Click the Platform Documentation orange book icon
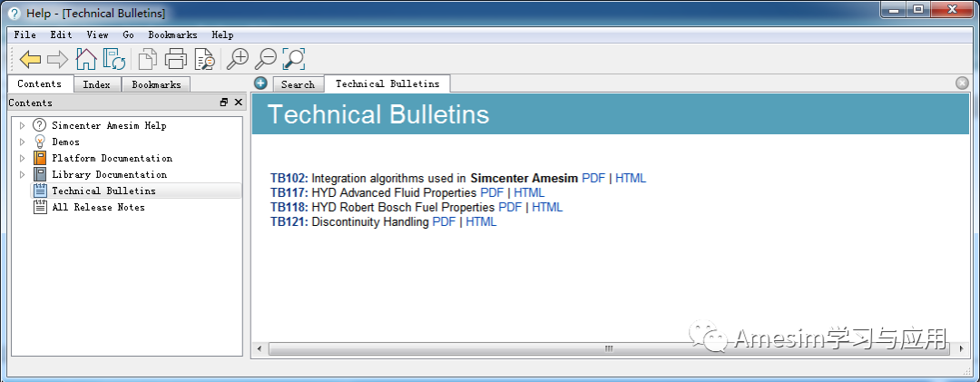The image size is (980, 382). click(40, 158)
